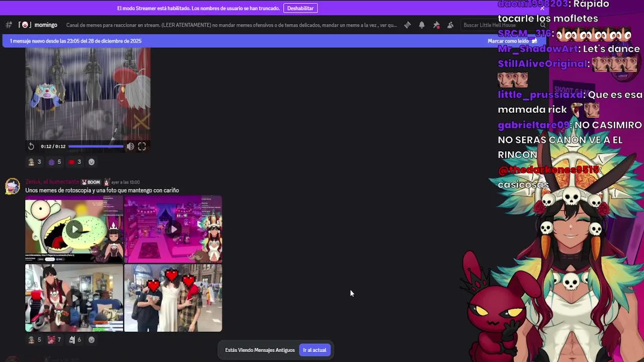Open pinned messages icon
644x362 pixels.
(x=436, y=25)
